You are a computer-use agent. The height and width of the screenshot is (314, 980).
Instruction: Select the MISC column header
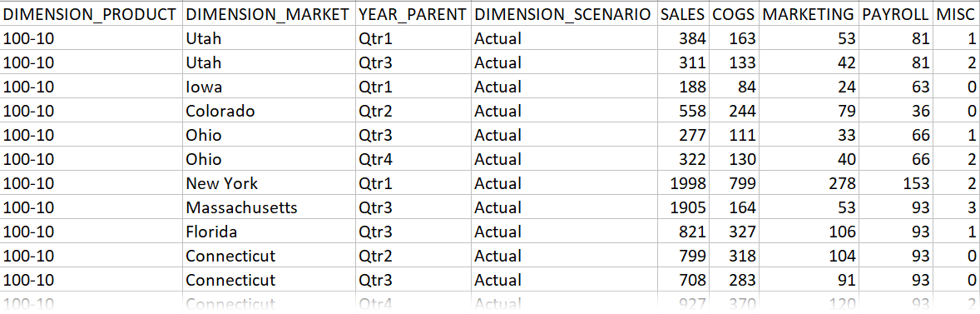click(956, 14)
